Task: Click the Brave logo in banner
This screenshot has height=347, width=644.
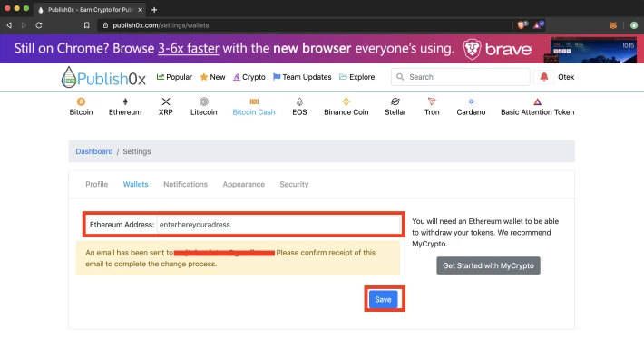Action: click(497, 49)
